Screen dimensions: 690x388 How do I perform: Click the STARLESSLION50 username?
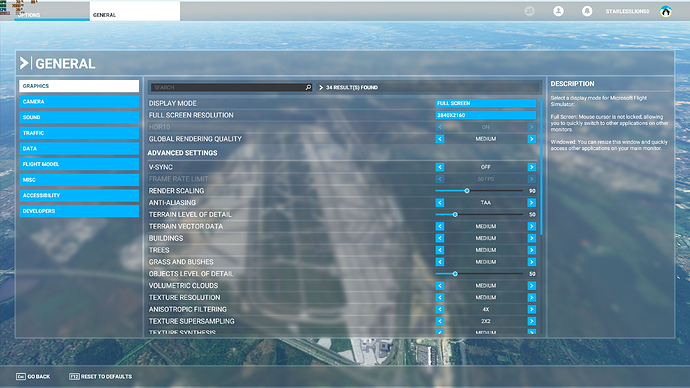[627, 11]
